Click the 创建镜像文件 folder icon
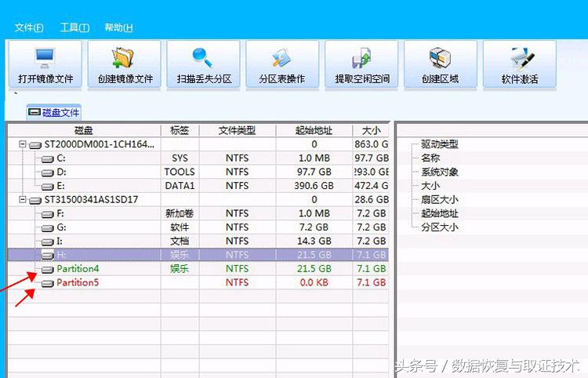Viewport: 588px width, 378px height. pyautogui.click(x=123, y=58)
